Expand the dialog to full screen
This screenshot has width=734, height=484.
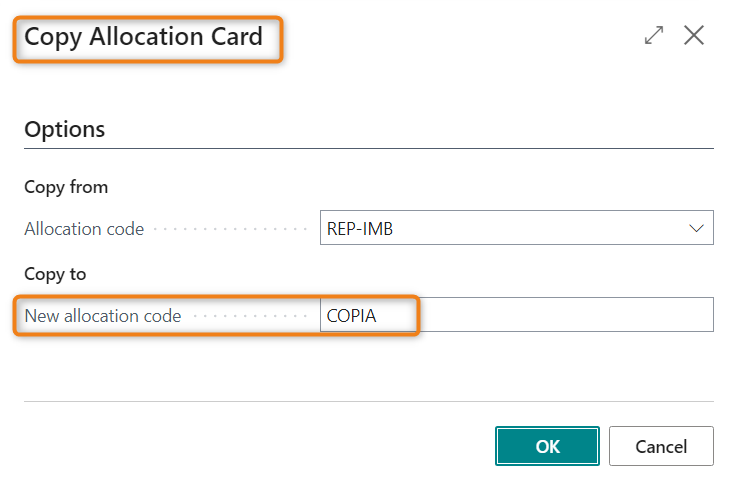coord(654,36)
